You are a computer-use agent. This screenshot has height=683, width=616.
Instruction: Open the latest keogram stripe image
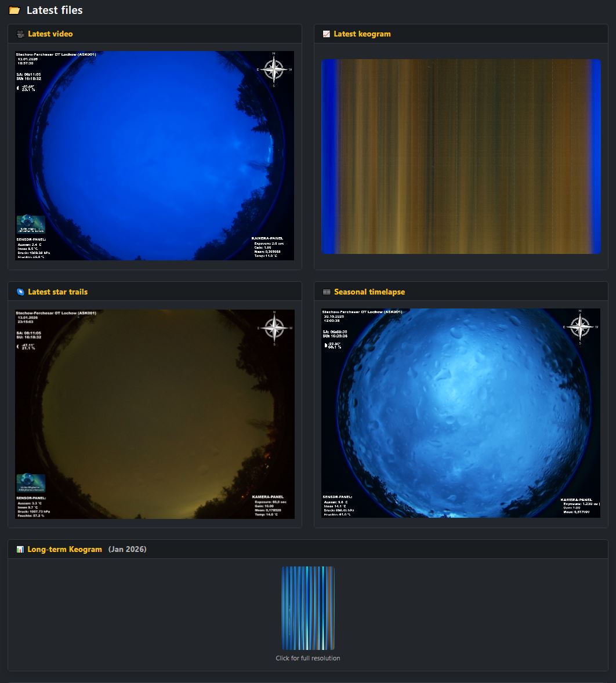(461, 155)
